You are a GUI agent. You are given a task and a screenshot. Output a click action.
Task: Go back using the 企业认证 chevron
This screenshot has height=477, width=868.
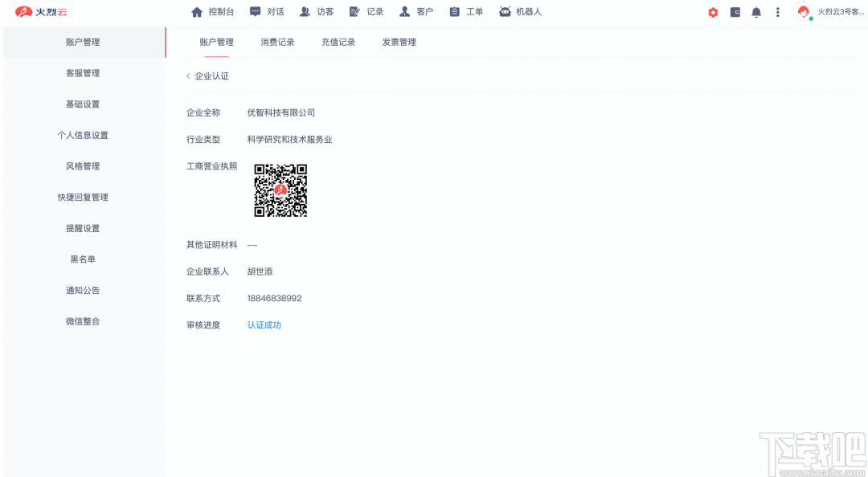click(x=188, y=76)
